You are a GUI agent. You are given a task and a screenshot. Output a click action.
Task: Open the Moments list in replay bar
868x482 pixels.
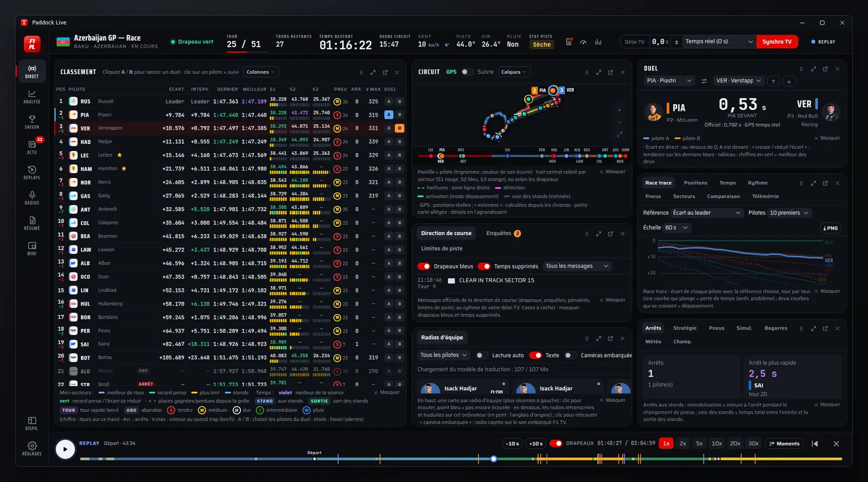(x=784, y=443)
